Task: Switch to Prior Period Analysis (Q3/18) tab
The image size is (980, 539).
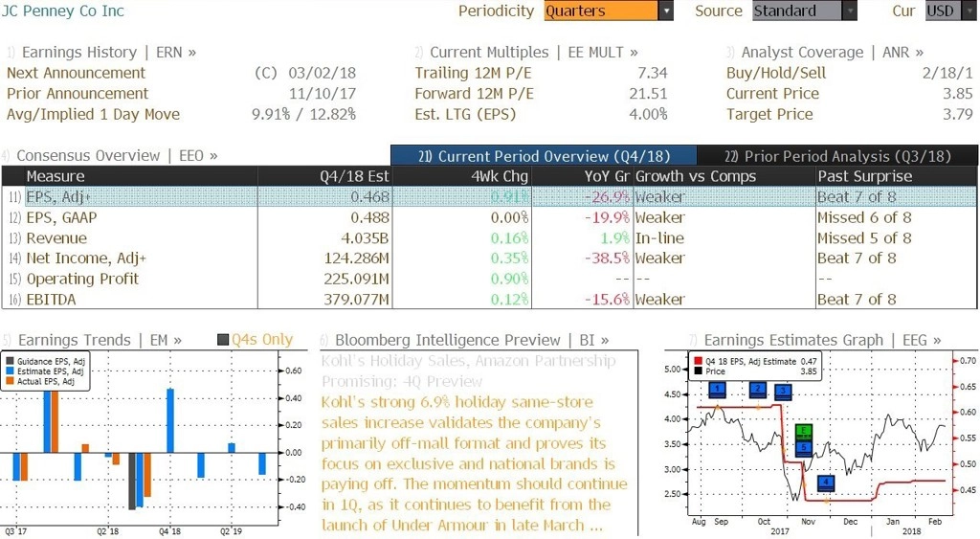Action: [837, 156]
